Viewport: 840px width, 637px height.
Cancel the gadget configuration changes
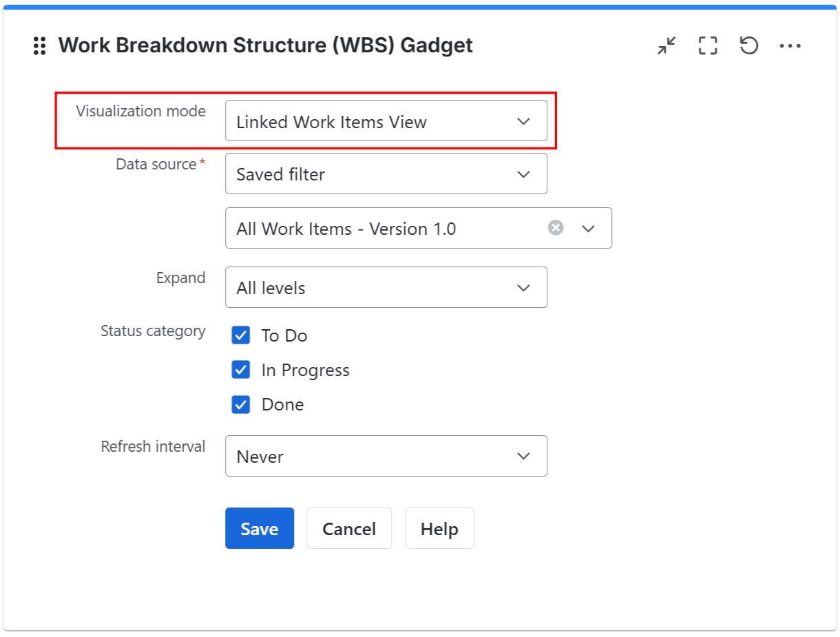349,528
